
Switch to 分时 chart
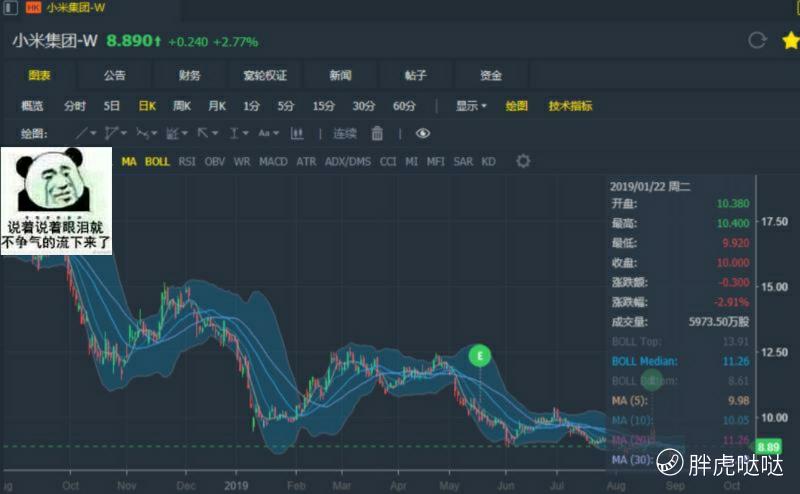[x=75, y=106]
